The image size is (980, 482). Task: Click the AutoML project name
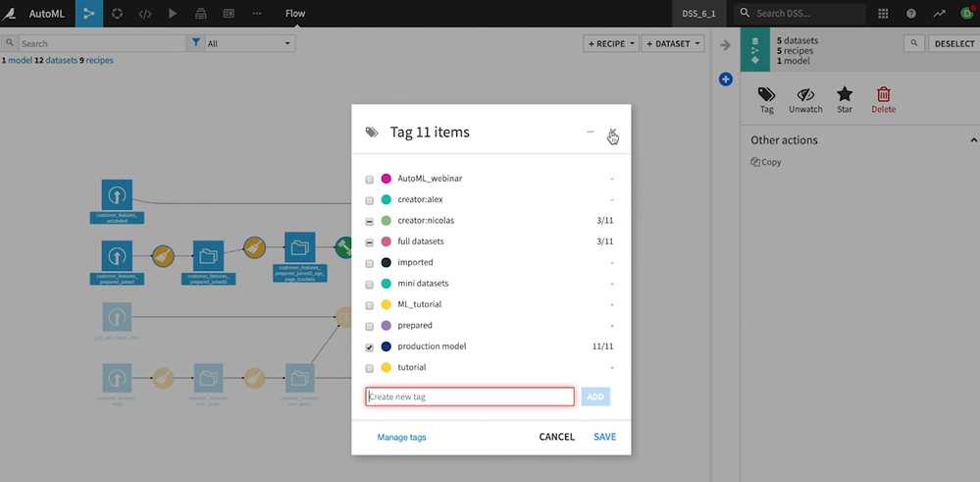click(47, 13)
